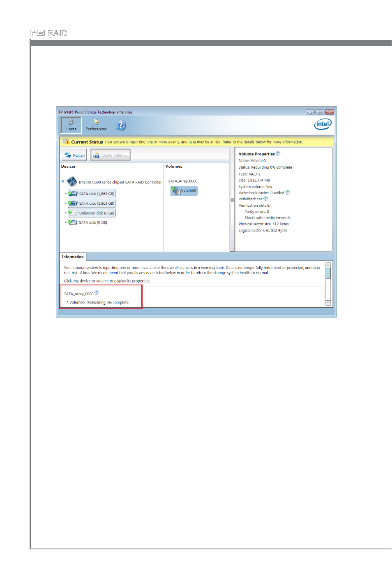Open help icon beside SATA_Array_0000 in Information
Viewport: 392px width, 588px height.
click(97, 293)
